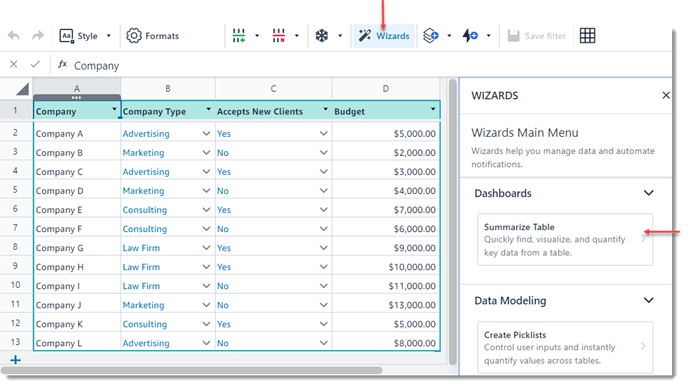This screenshot has width=690, height=385.
Task: Select row 5 header
Action: [15, 190]
